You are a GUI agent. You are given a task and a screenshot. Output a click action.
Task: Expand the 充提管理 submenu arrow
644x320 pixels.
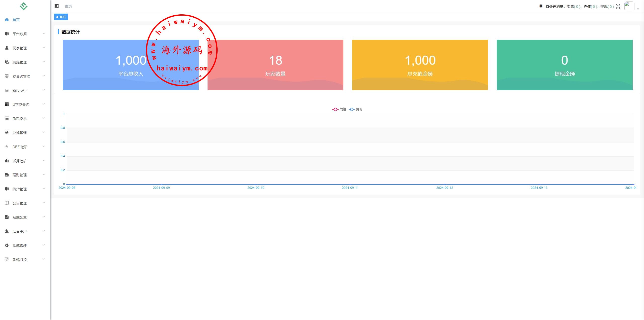(44, 62)
